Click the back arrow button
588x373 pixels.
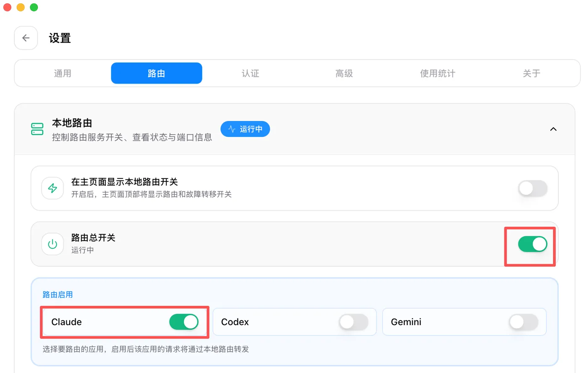26,38
